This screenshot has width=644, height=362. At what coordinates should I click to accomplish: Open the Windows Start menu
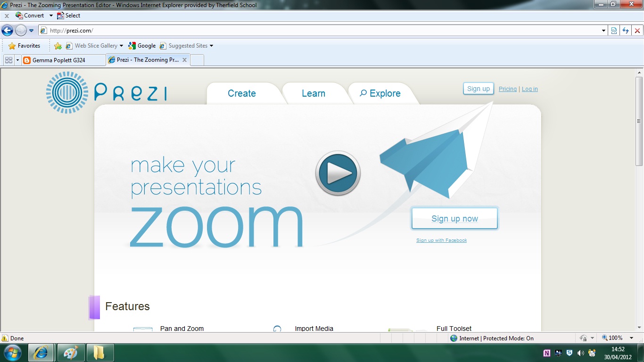coord(12,353)
